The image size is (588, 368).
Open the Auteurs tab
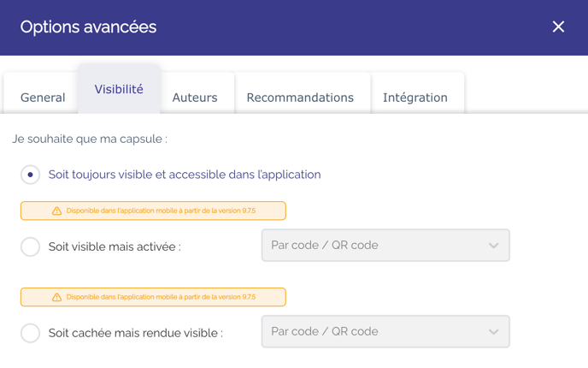tap(195, 98)
